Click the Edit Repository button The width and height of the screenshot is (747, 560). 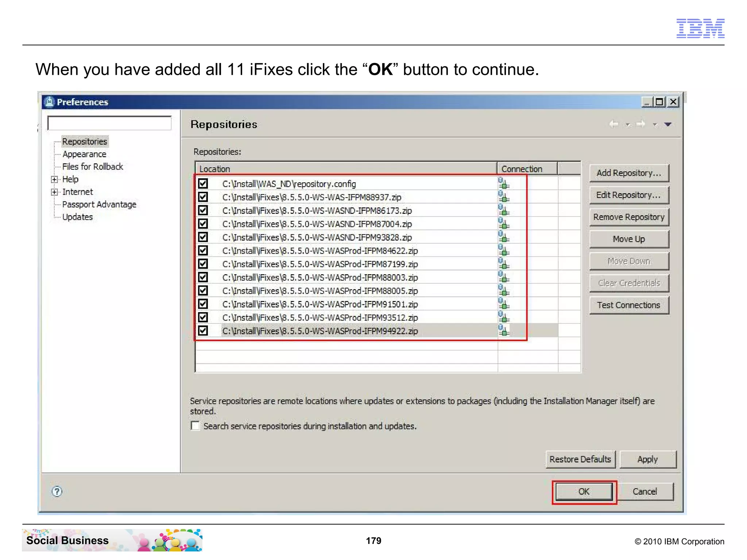tap(629, 195)
